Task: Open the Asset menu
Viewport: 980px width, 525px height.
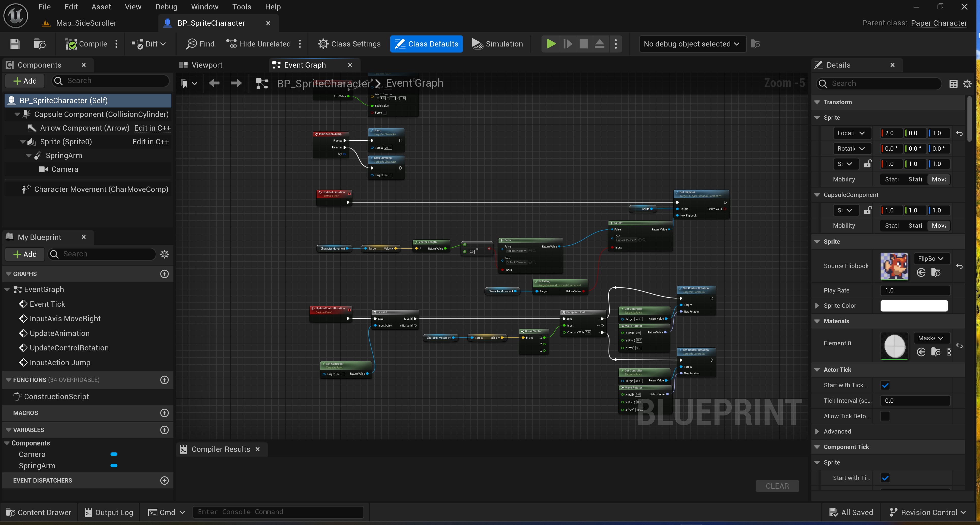Action: [x=101, y=7]
